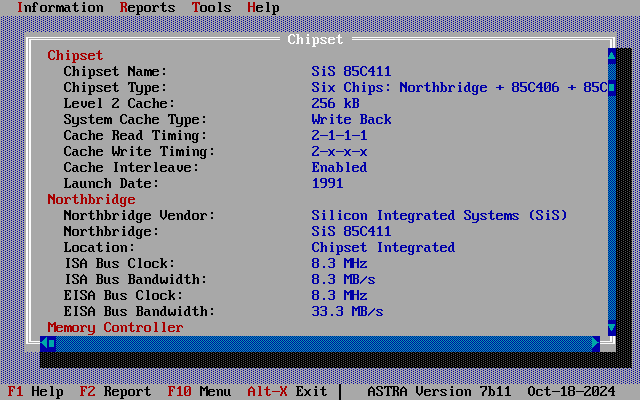The height and width of the screenshot is (400, 640).
Task: Click the 2-x-x-x timing value
Action: click(340, 151)
